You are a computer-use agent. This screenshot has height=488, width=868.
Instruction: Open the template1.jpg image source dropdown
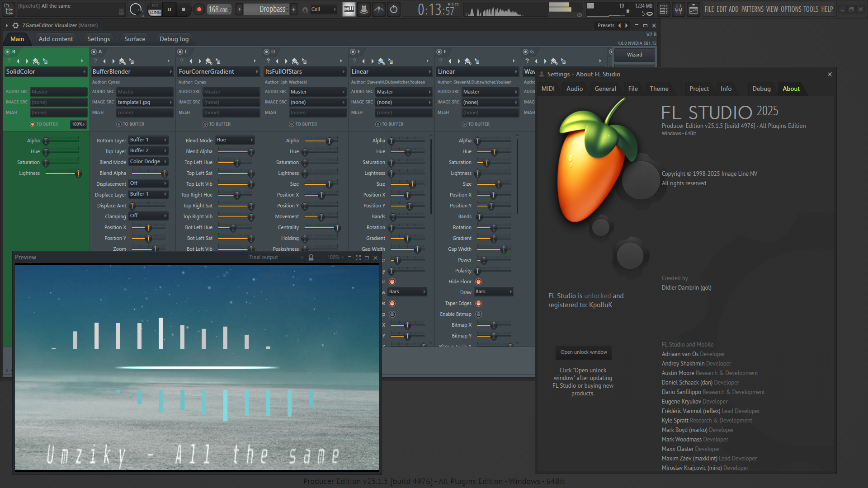(x=145, y=102)
